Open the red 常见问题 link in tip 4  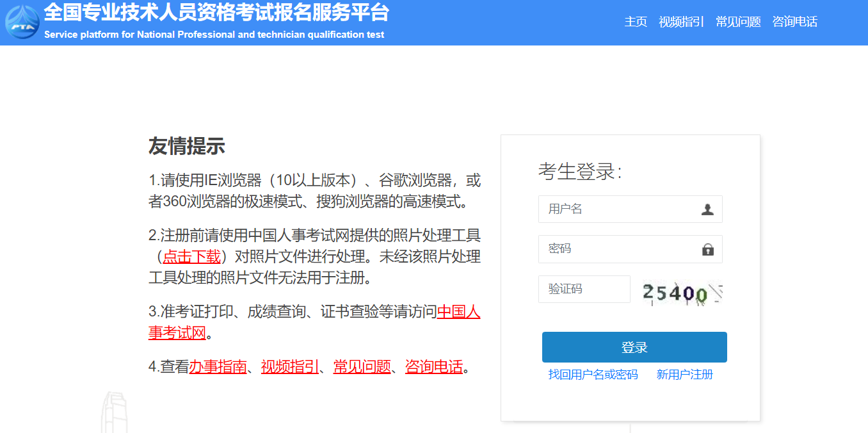point(362,367)
